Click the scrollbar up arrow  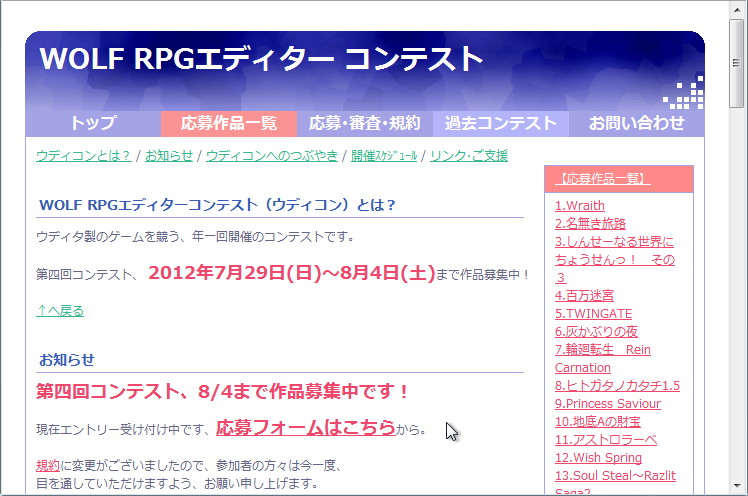coord(737,10)
